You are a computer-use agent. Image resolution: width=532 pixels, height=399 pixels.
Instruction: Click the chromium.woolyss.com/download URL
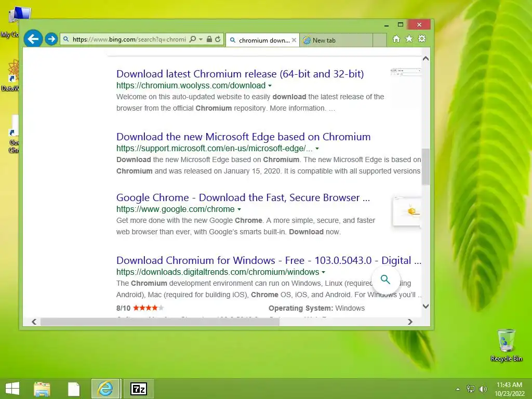click(191, 86)
